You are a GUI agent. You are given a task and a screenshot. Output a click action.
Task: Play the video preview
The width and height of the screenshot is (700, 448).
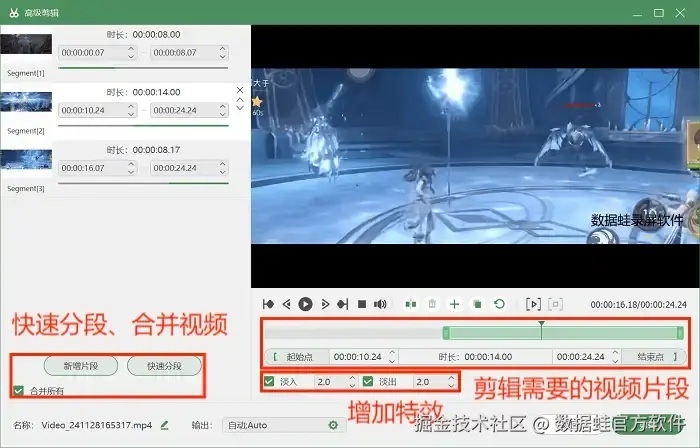305,304
